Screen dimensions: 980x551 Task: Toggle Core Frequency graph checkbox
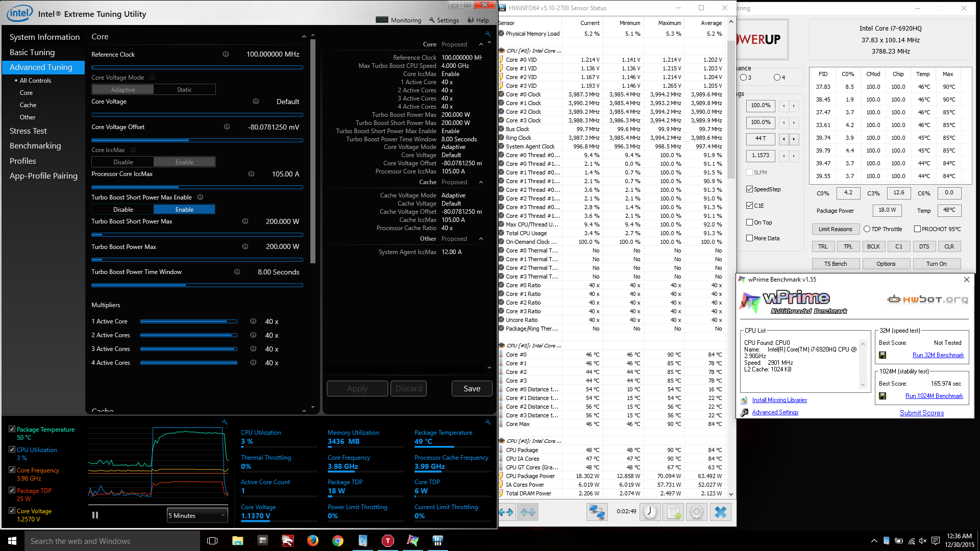(12, 470)
